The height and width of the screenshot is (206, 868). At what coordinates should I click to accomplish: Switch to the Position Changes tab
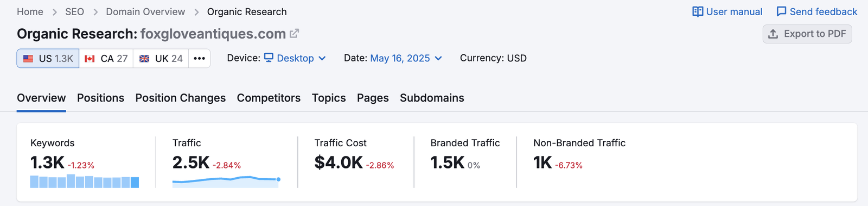181,98
